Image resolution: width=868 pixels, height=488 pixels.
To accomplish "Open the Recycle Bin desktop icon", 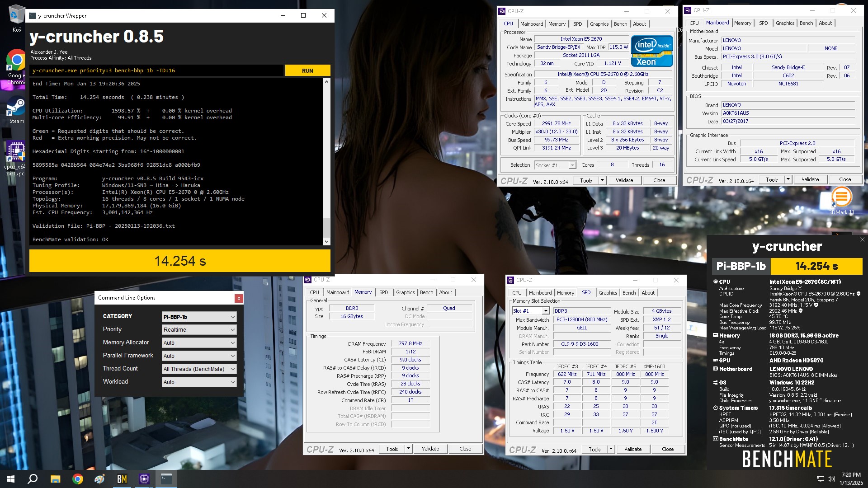I will tap(17, 17).
